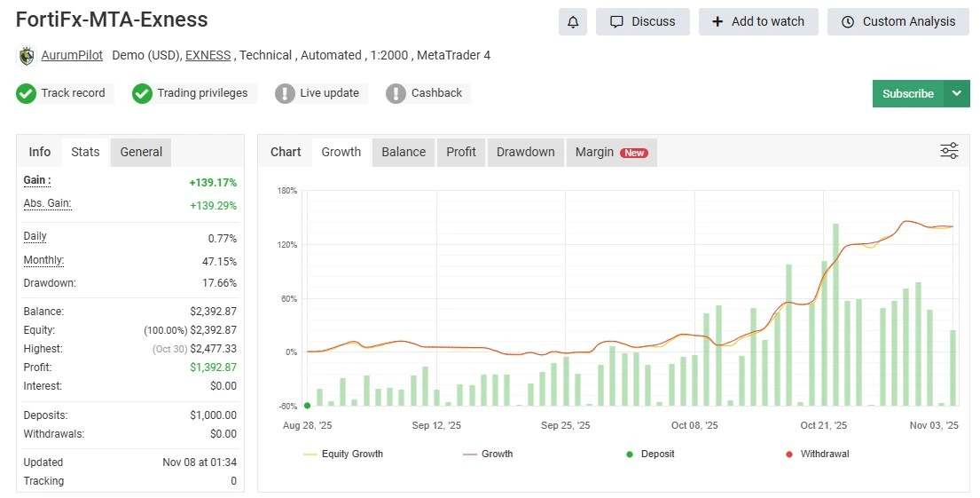Click the Cashback exclamation icon
This screenshot has width=980, height=498.
point(396,93)
